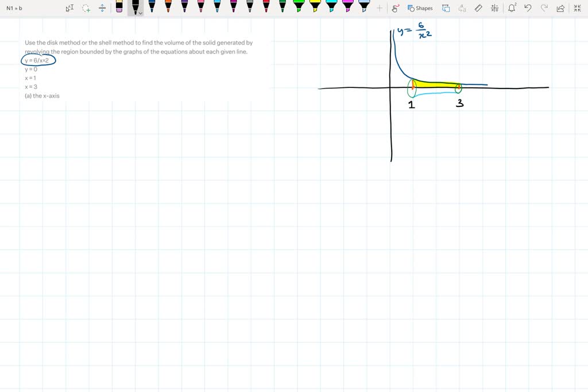
Task: Pick the pink eraser tool
Action: tap(119, 7)
